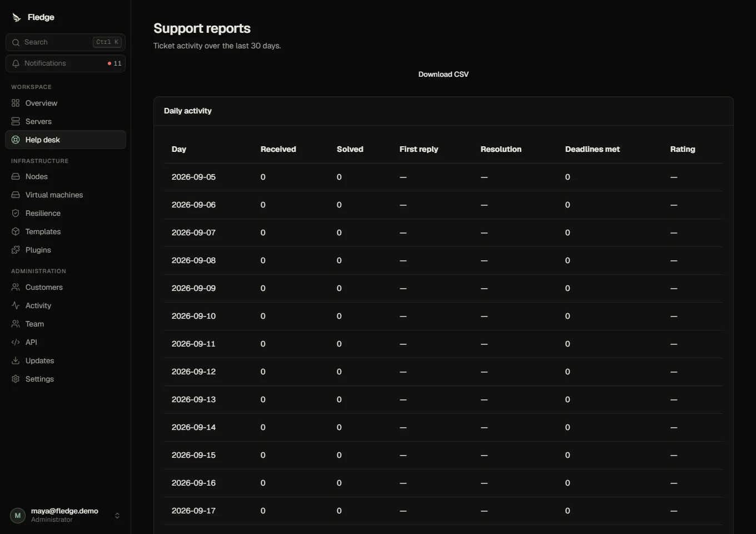Open the Servers menu item
Screen dimensions: 756x534
tap(66, 121)
